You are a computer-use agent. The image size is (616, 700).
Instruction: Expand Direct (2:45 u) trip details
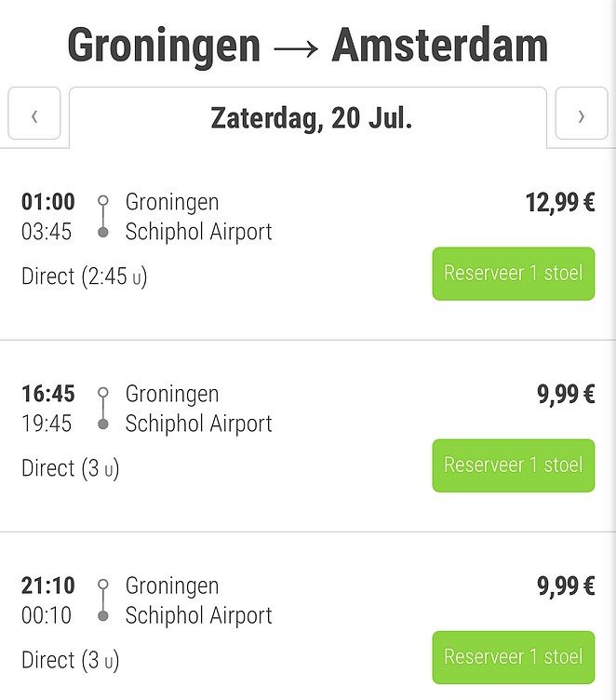coord(85,276)
